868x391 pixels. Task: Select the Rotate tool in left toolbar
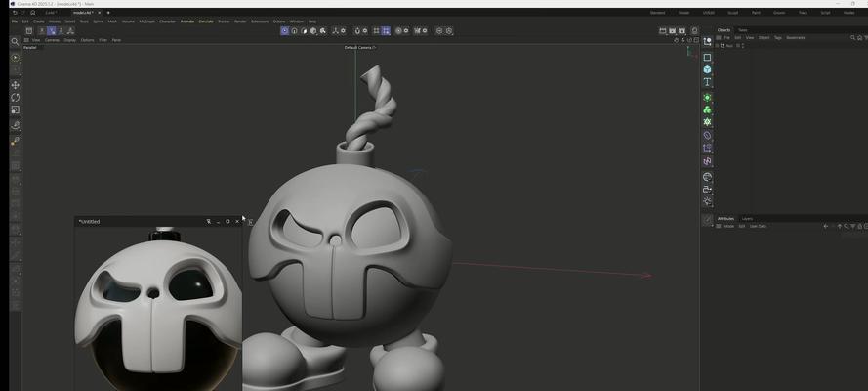click(x=15, y=98)
